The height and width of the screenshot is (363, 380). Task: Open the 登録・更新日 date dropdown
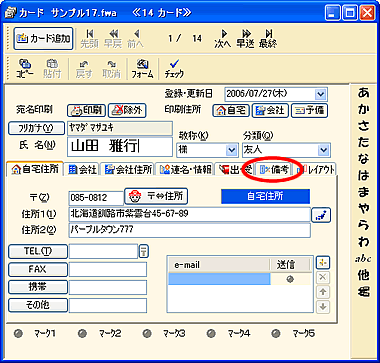[x=321, y=94]
